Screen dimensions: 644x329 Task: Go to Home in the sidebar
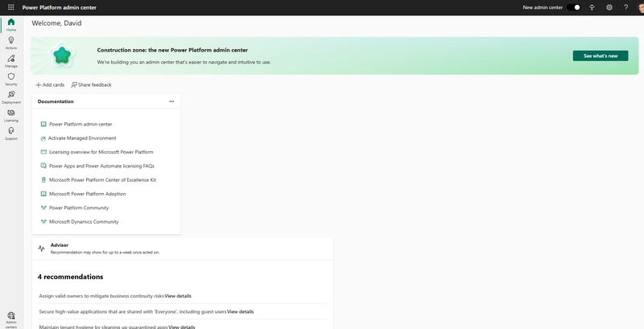point(11,25)
